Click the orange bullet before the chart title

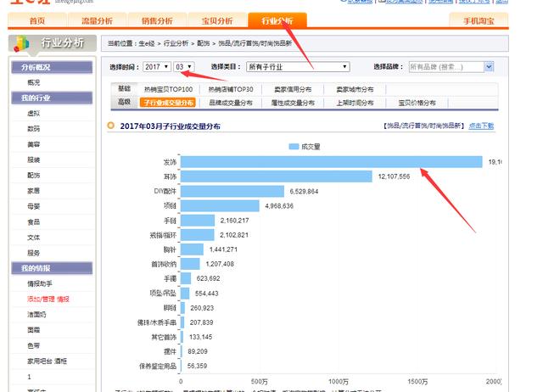(x=111, y=126)
